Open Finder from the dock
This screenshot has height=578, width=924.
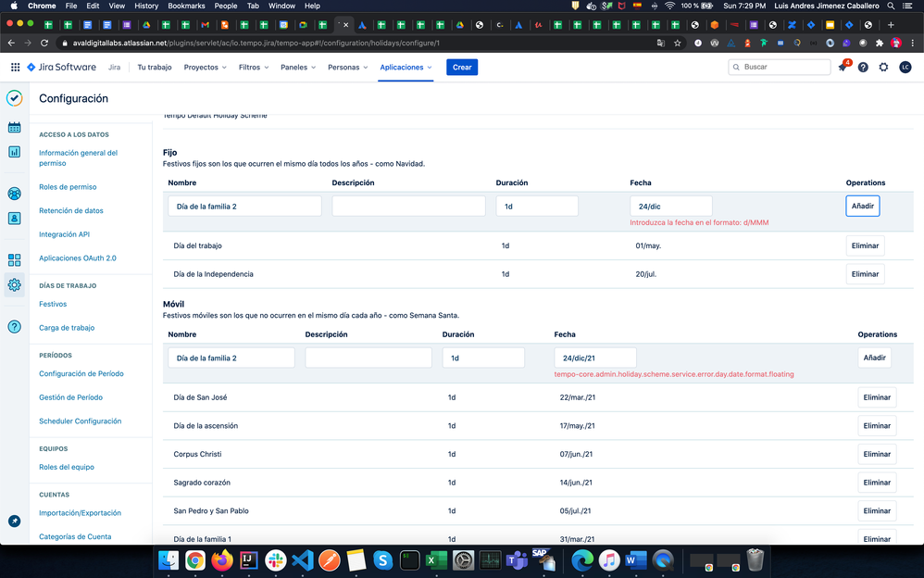click(x=169, y=559)
